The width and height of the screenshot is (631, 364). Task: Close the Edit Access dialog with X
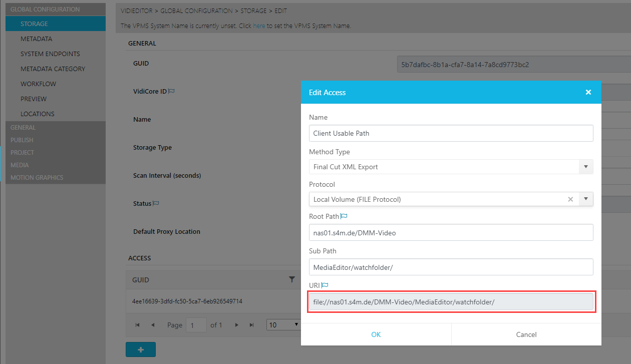[588, 92]
